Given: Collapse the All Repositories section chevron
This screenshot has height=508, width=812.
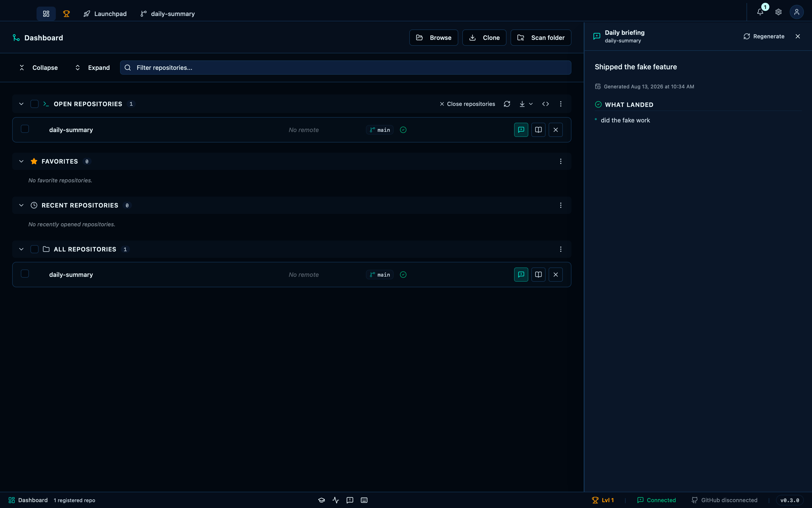Looking at the screenshot, I should 21,249.
